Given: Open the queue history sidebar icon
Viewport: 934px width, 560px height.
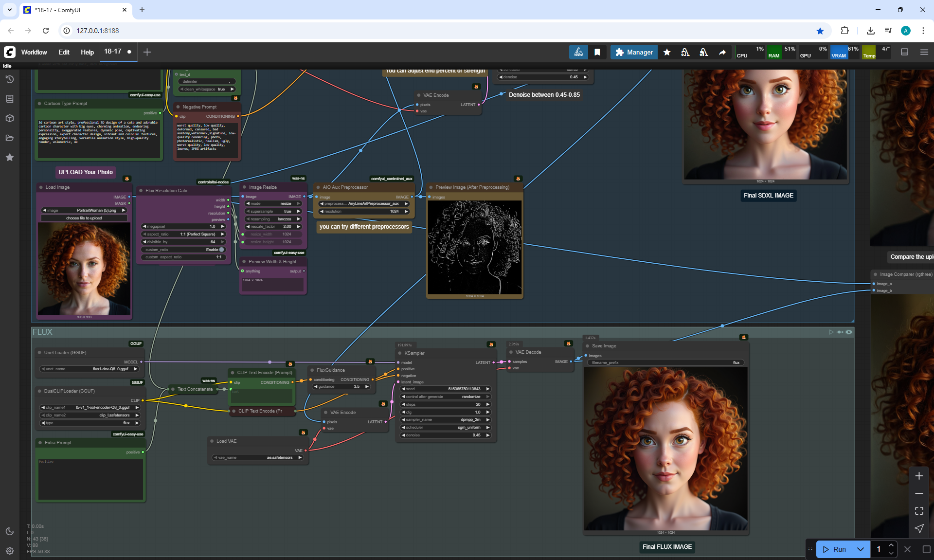Looking at the screenshot, I should point(10,79).
